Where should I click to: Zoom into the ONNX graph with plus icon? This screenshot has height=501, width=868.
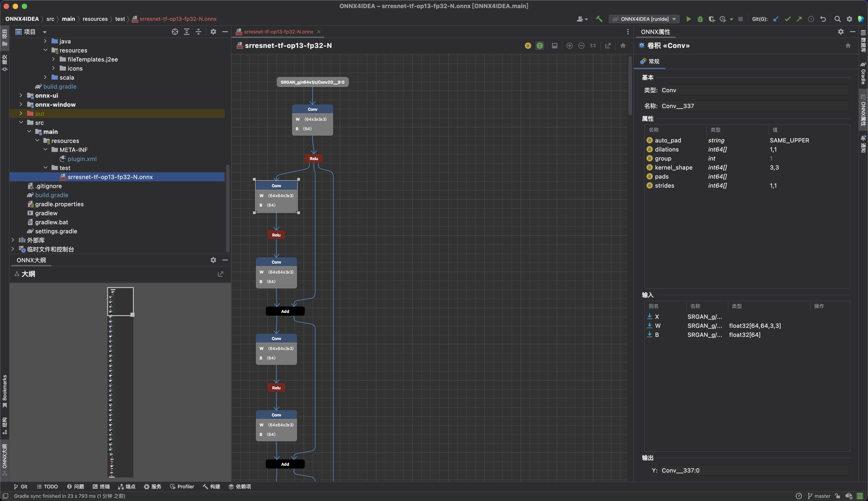(x=569, y=45)
